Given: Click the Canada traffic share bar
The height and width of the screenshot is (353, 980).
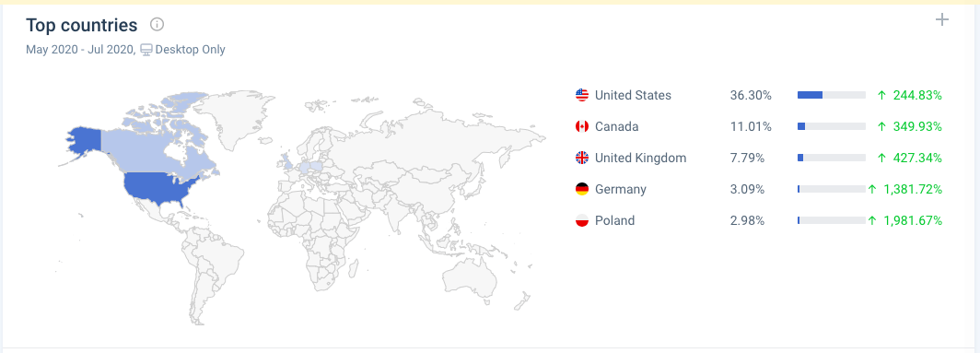Looking at the screenshot, I should 831,126.
